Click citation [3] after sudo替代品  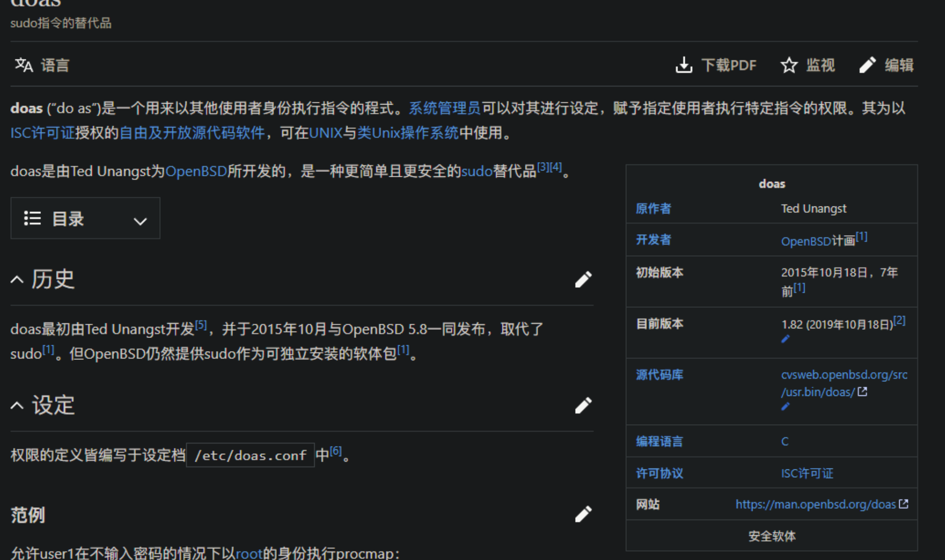tap(543, 167)
